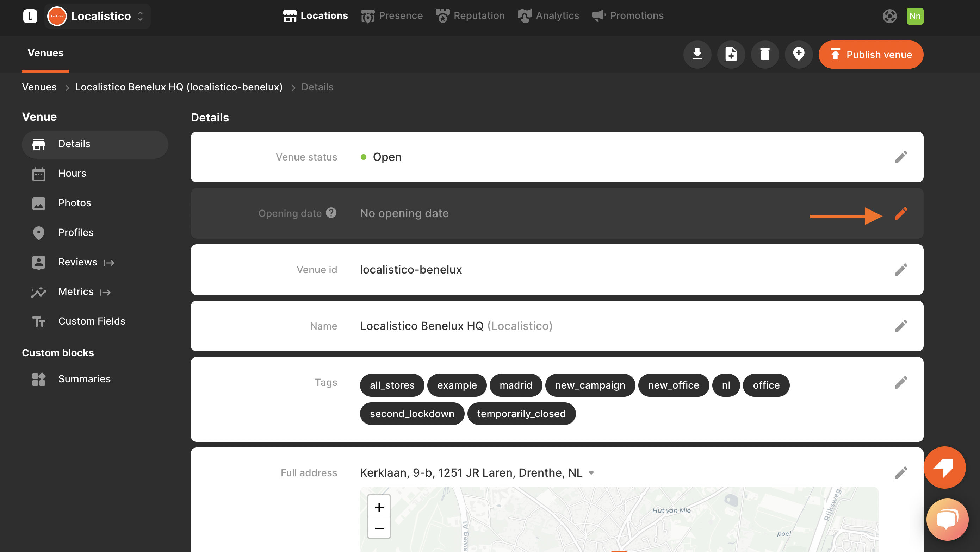Open Custom Fields in sidebar
Image resolution: width=980 pixels, height=552 pixels.
(95, 321)
